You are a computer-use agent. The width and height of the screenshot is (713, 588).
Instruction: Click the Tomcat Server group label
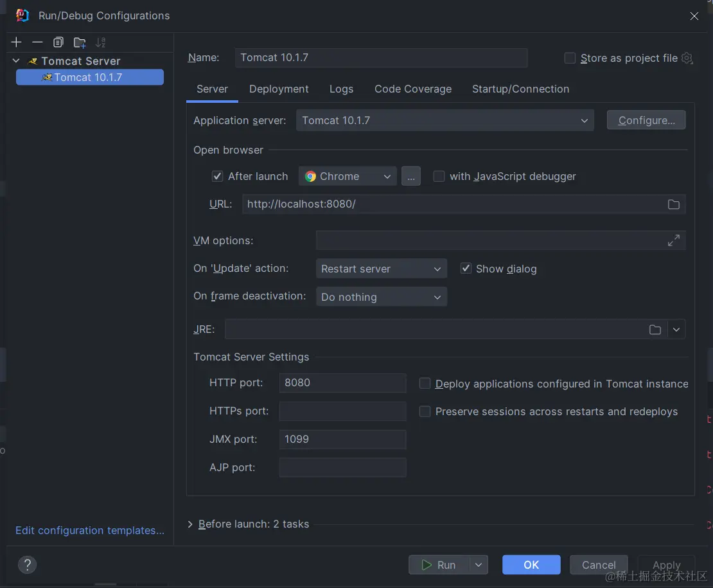80,61
